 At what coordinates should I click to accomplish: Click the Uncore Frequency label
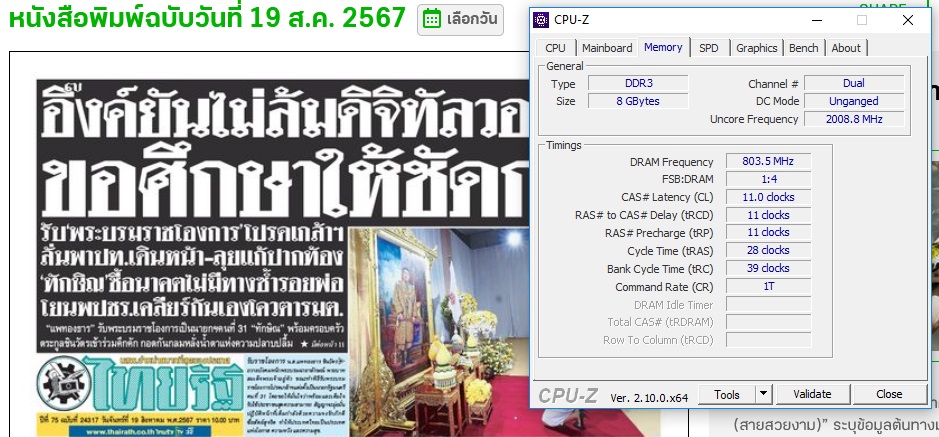click(x=754, y=119)
